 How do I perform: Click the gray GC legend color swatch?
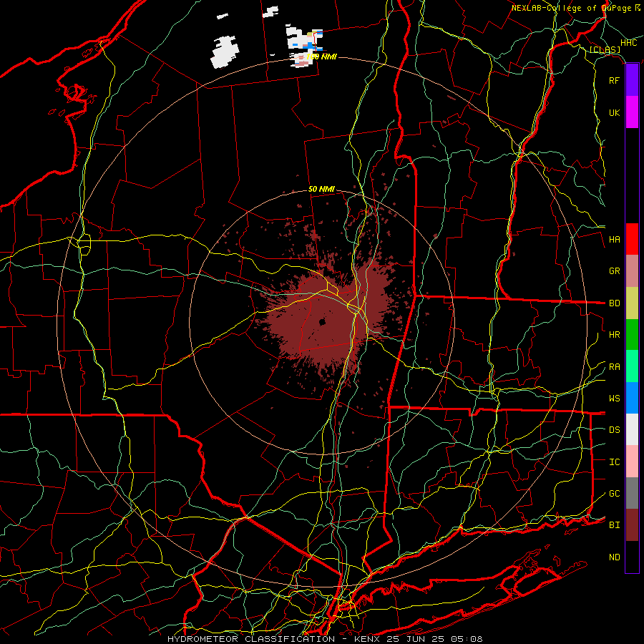pos(632,493)
